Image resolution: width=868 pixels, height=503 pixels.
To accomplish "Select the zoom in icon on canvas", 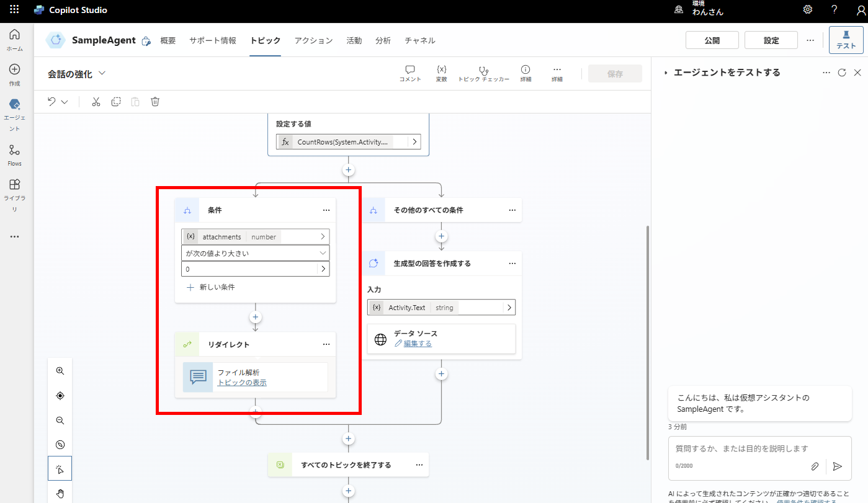I will 60,370.
